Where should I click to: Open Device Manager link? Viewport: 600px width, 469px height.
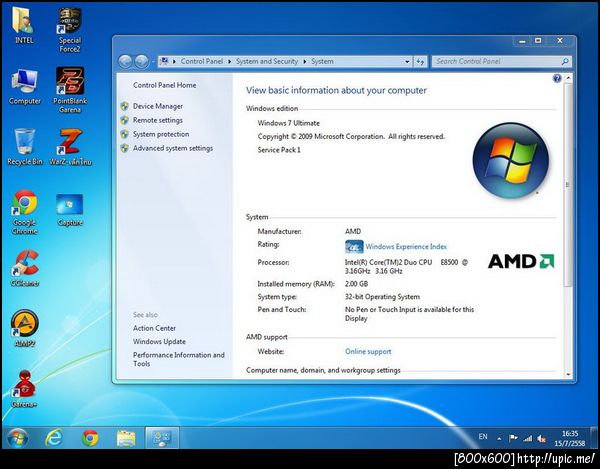click(x=158, y=106)
